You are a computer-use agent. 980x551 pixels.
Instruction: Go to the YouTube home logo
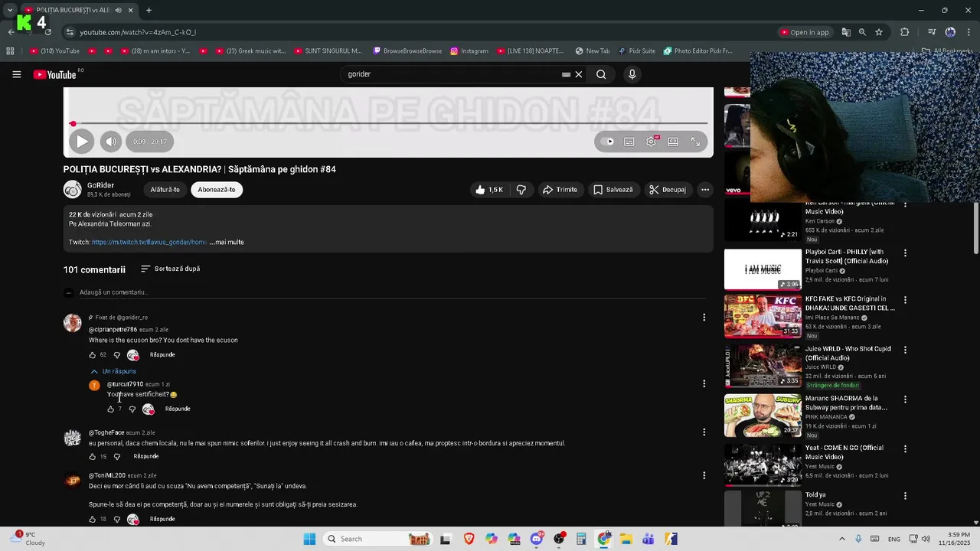tap(55, 74)
